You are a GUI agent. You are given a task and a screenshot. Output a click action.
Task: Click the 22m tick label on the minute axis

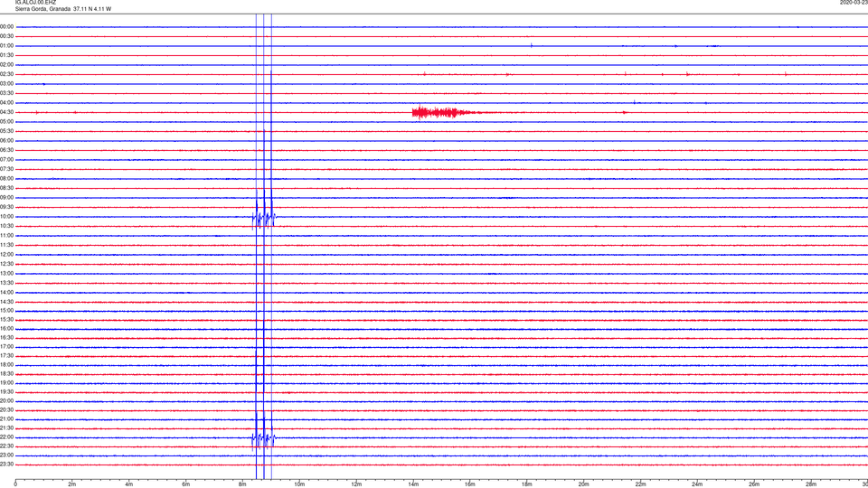tap(640, 484)
